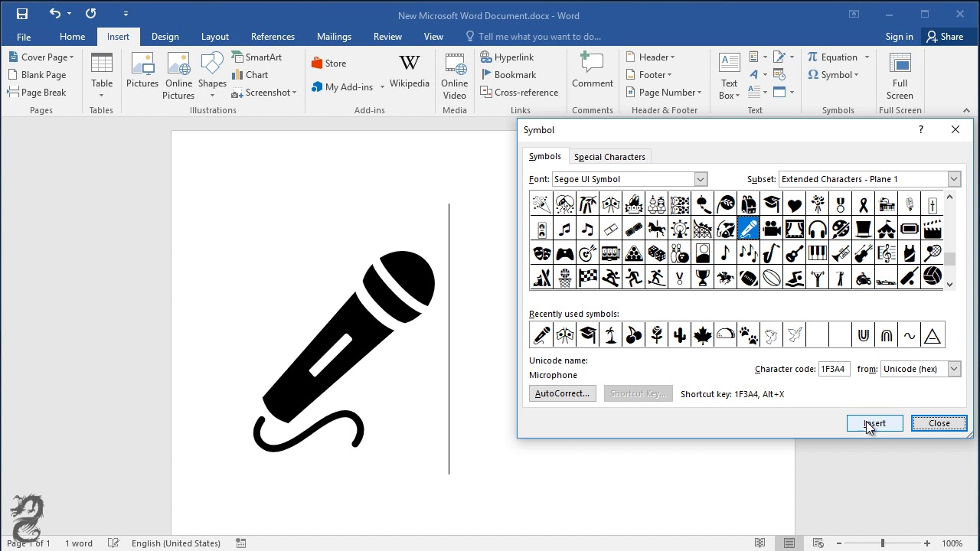
Task: Select the headphones symbol in the grid
Action: 818,229
